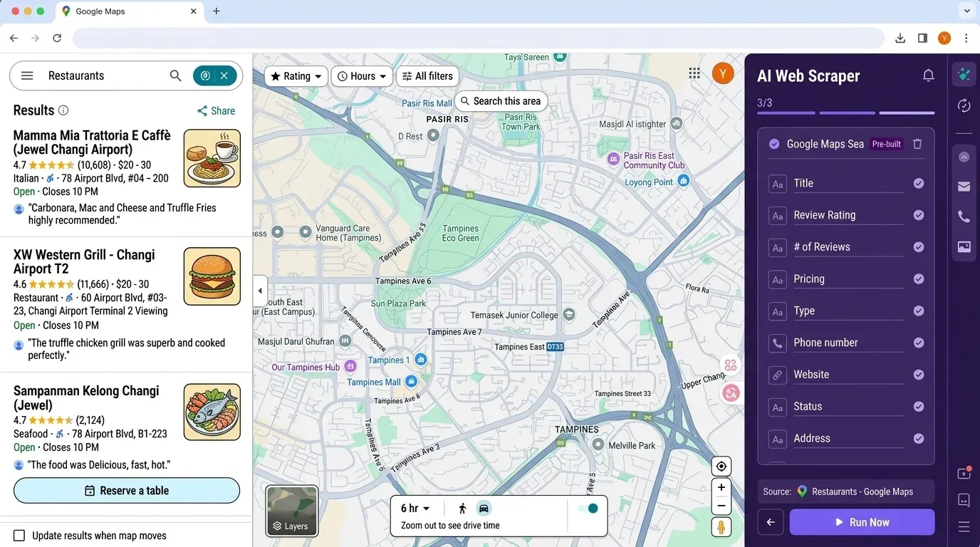Open the map Layers switcher
This screenshot has width=980, height=547.
point(291,511)
